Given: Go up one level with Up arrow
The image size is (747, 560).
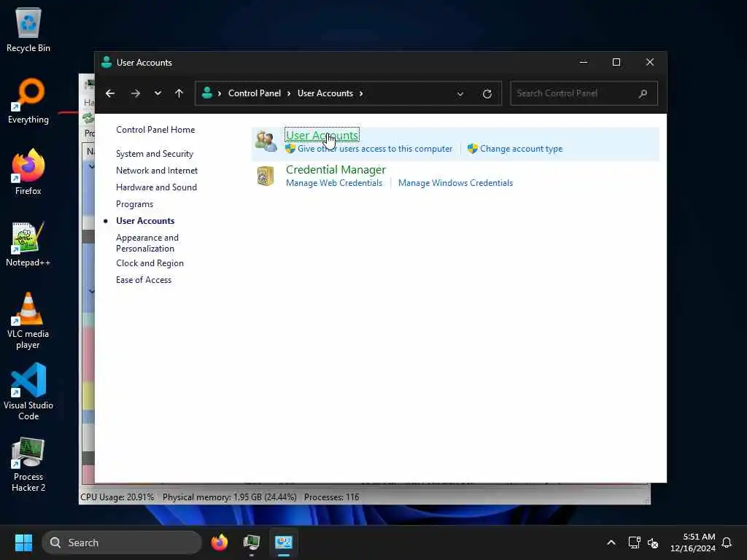Looking at the screenshot, I should 179,93.
